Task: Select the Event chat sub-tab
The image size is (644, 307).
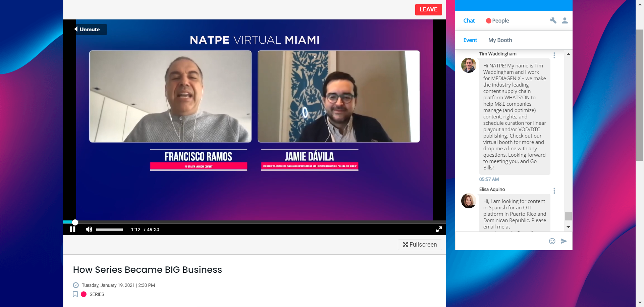Action: [x=470, y=40]
